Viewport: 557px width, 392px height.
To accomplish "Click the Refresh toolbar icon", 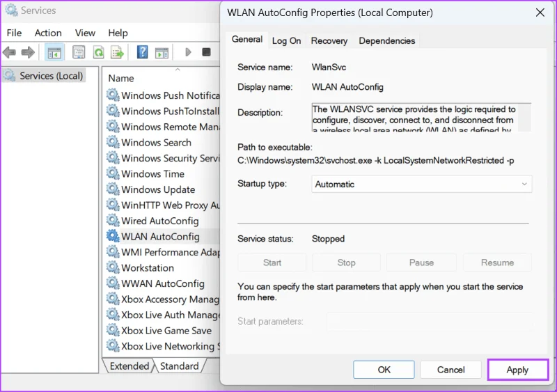I will (x=98, y=53).
